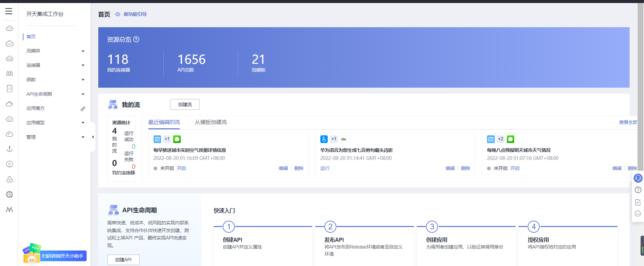
Task: Expand the 连接器 menu arrow
Action: 83,65
